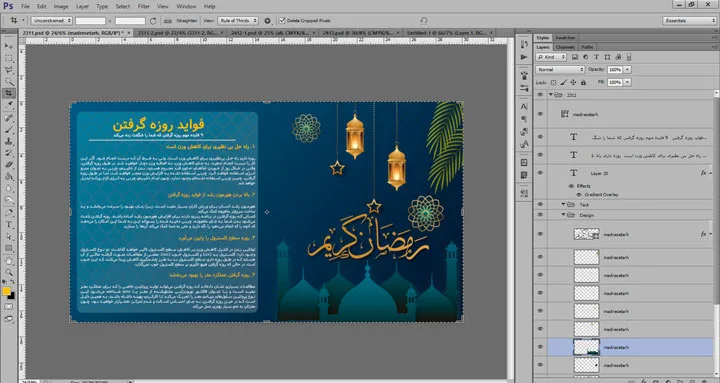Open the Essentials workspace dropdown
Viewport: 720px width, 383px height.
[689, 21]
